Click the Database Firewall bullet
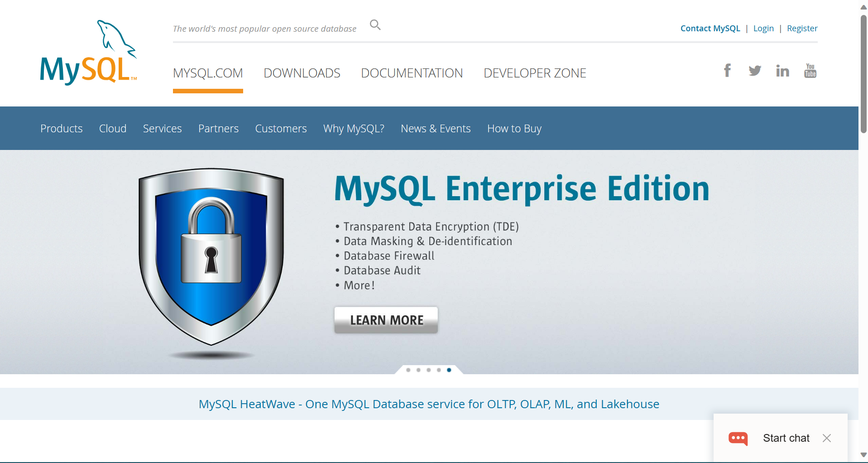868x463 pixels. tap(385, 256)
